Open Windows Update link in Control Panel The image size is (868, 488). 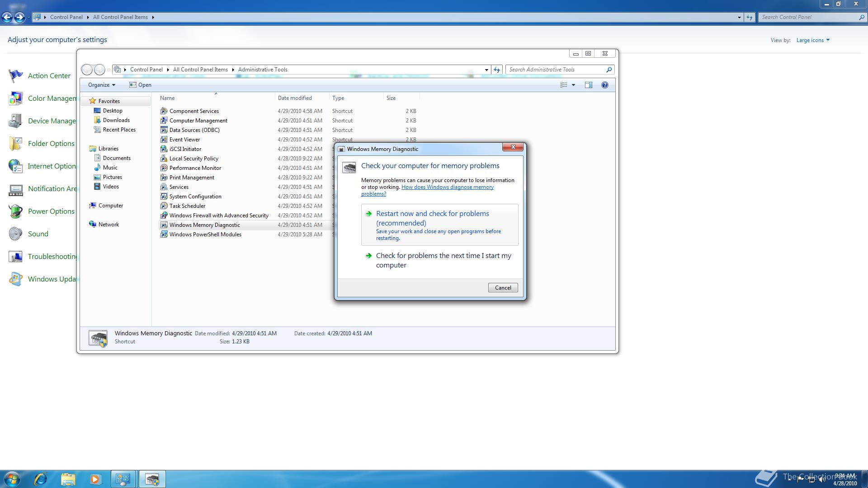click(52, 279)
